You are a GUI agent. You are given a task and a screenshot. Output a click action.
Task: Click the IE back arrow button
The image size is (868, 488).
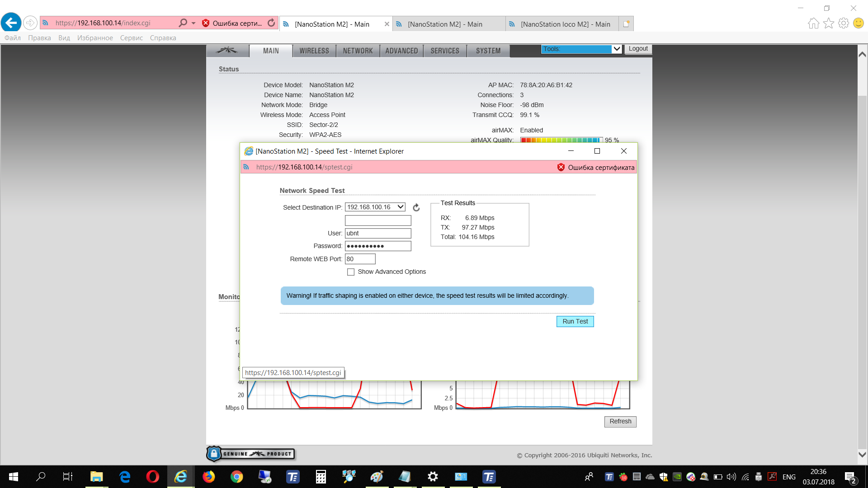coord(11,23)
